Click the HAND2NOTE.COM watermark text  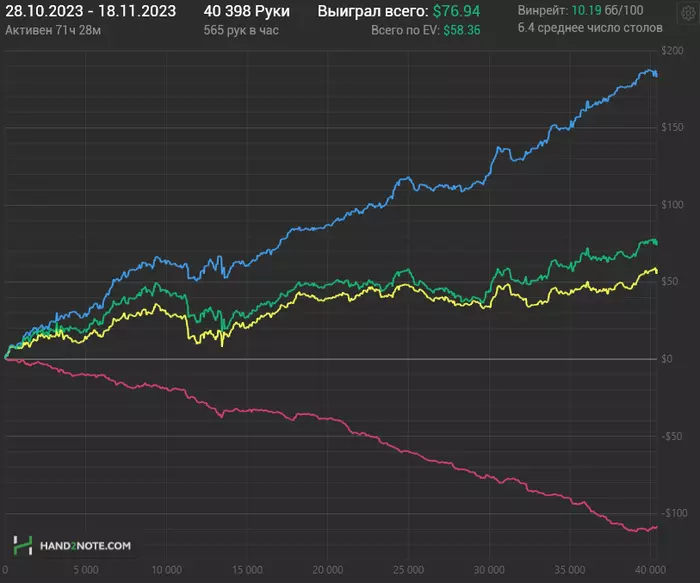click(x=85, y=546)
